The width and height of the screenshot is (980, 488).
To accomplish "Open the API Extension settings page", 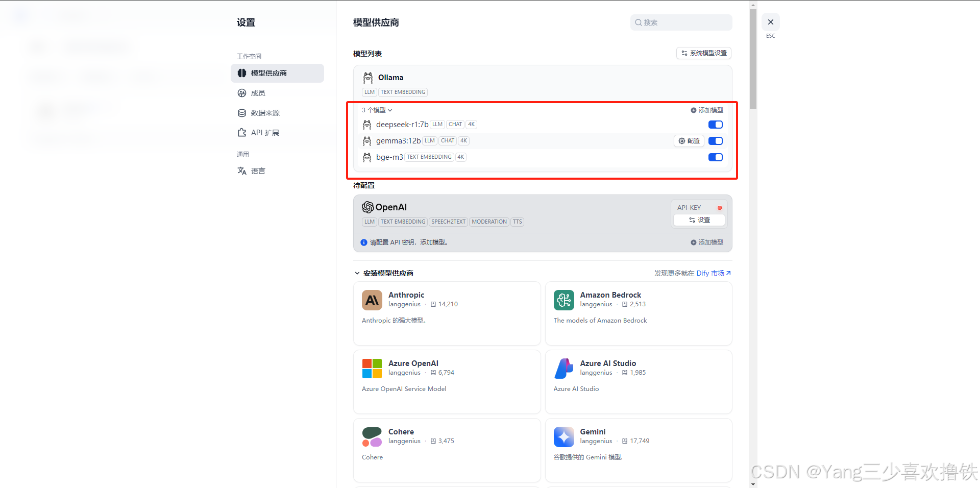I will click(277, 133).
